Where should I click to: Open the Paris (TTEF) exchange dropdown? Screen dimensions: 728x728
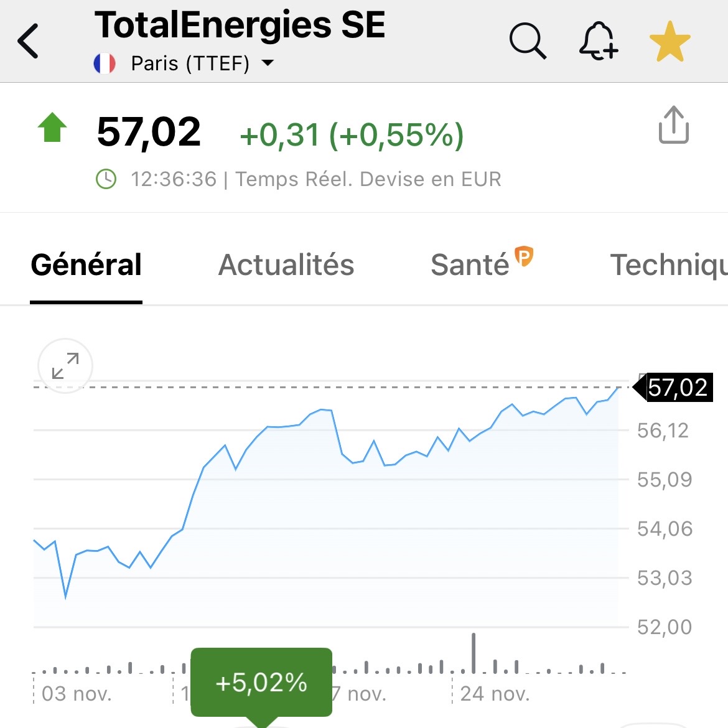pyautogui.click(x=190, y=63)
